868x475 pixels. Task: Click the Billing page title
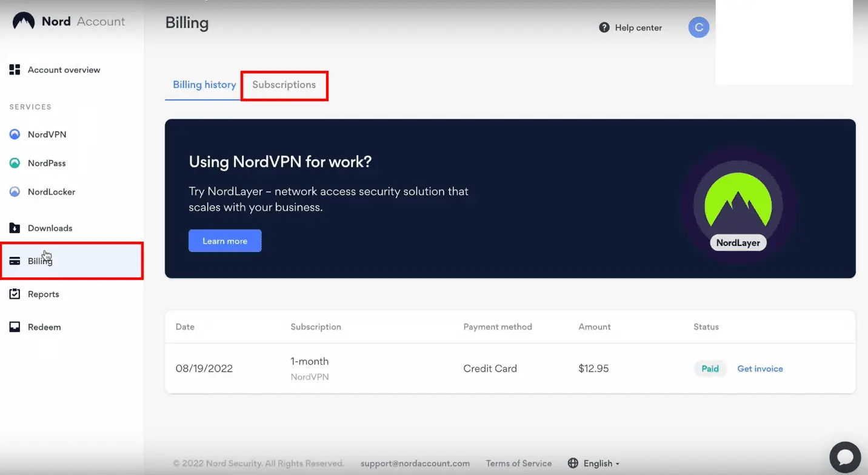click(187, 23)
